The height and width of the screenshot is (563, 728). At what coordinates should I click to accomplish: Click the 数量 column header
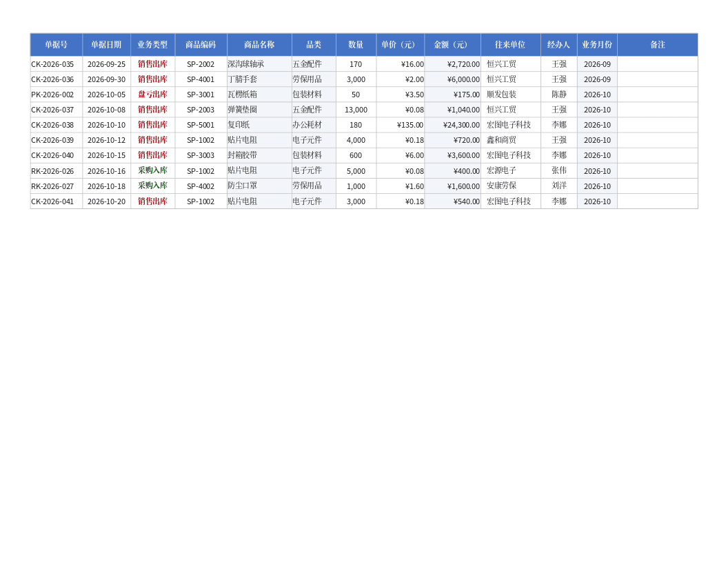[356, 45]
